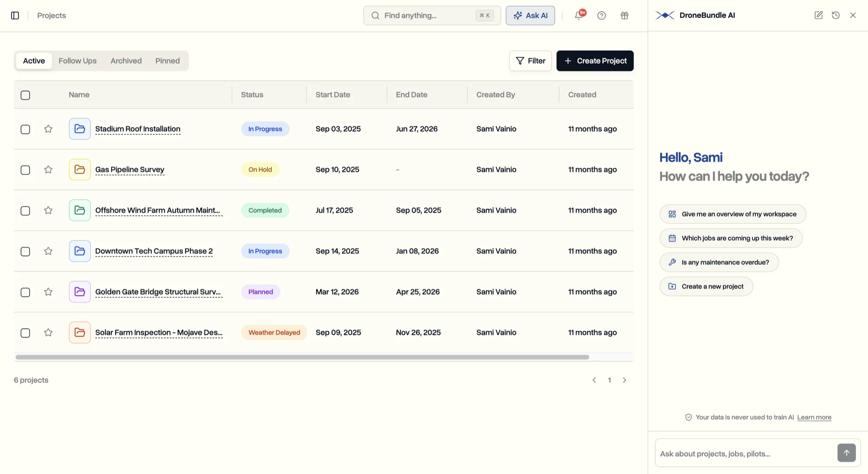The image size is (868, 474).
Task: Check the Downtown Tech Campus row checkbox
Action: 26,252
